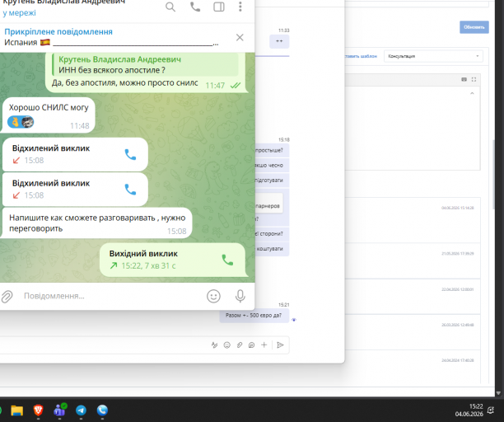Focus the 'Повідомлення...' input field
Viewport: 504px width, 422px height.
click(x=111, y=296)
